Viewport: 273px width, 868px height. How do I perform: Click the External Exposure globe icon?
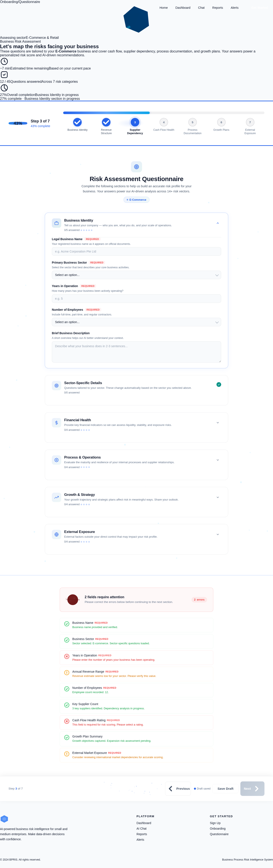(x=56, y=534)
